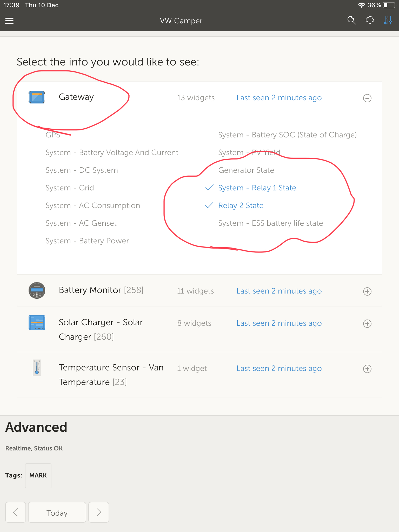Click the Battery Monitor device icon
Image resolution: width=399 pixels, height=532 pixels.
37,290
